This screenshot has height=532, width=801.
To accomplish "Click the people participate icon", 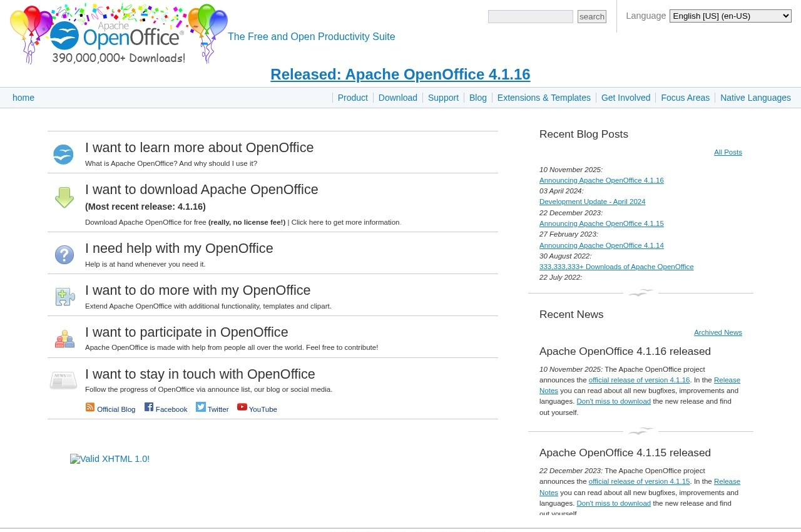I will tap(64, 339).
